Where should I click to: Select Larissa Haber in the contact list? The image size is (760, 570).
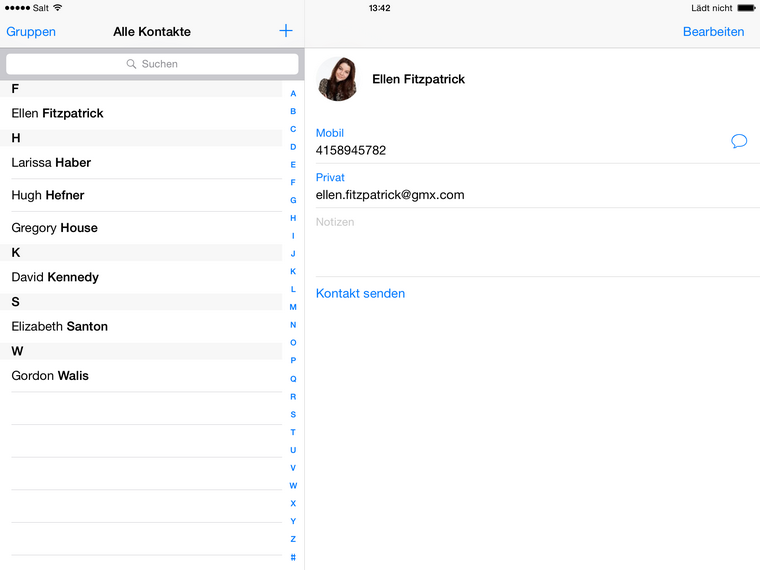(x=51, y=163)
